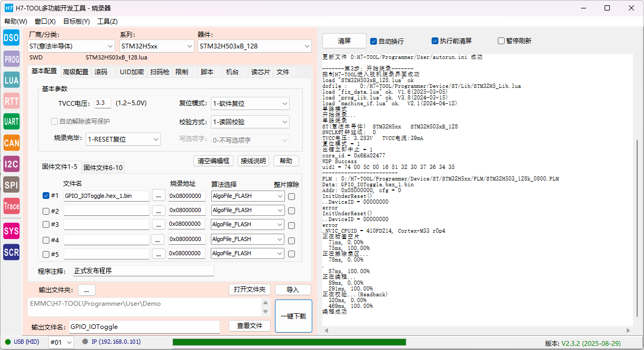
Task: Click the H7 application logo icon
Action: tap(9, 8)
